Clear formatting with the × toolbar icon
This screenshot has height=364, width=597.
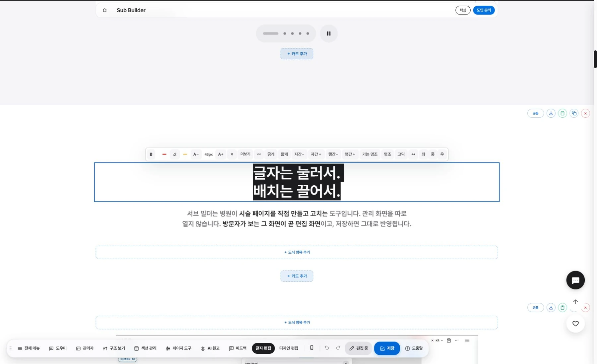click(x=232, y=154)
